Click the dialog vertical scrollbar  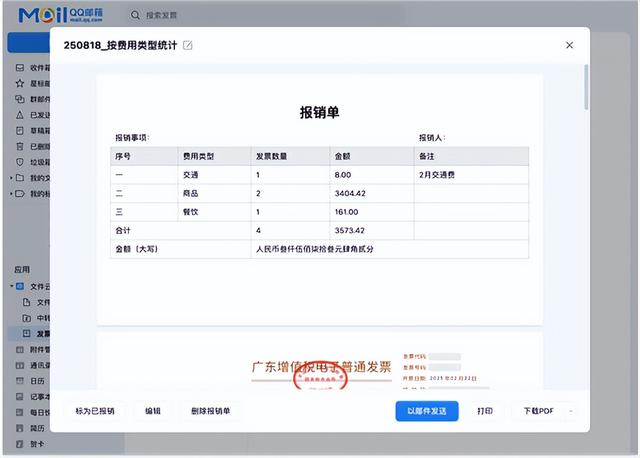click(x=586, y=87)
